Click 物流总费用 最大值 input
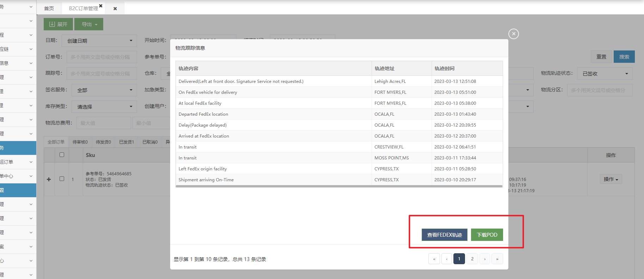 (104, 123)
